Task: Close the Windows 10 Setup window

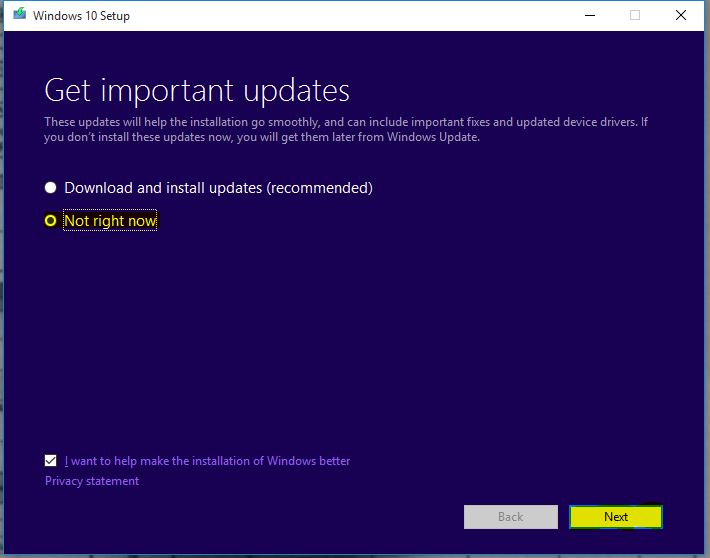Action: click(681, 15)
